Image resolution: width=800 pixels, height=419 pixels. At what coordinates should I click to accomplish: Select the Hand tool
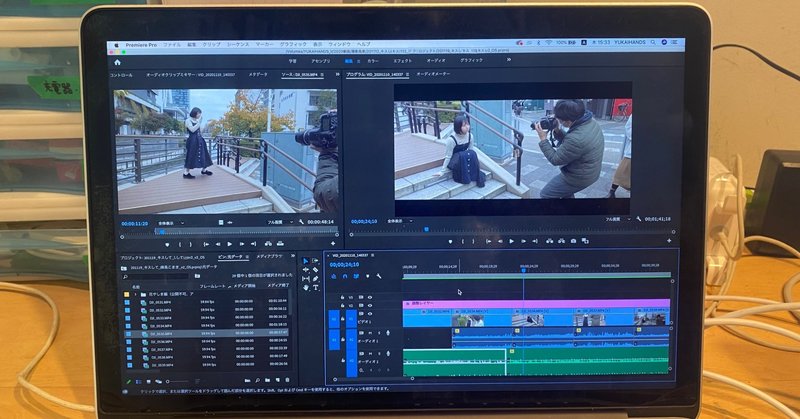pyautogui.click(x=306, y=288)
